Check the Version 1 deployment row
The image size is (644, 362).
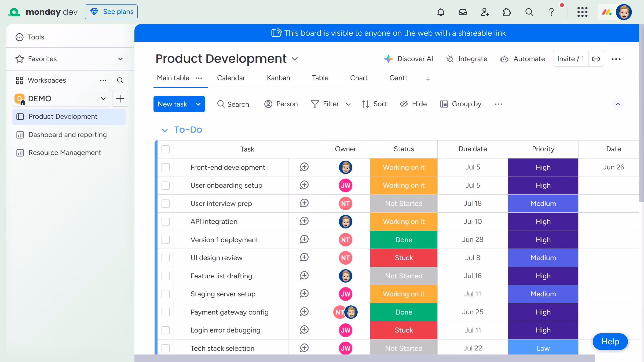(166, 240)
